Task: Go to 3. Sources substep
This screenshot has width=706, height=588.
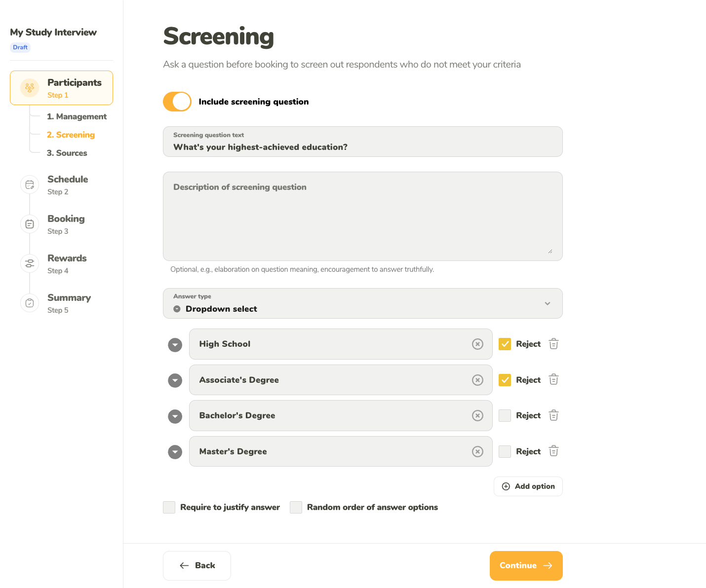Action: coord(67,153)
